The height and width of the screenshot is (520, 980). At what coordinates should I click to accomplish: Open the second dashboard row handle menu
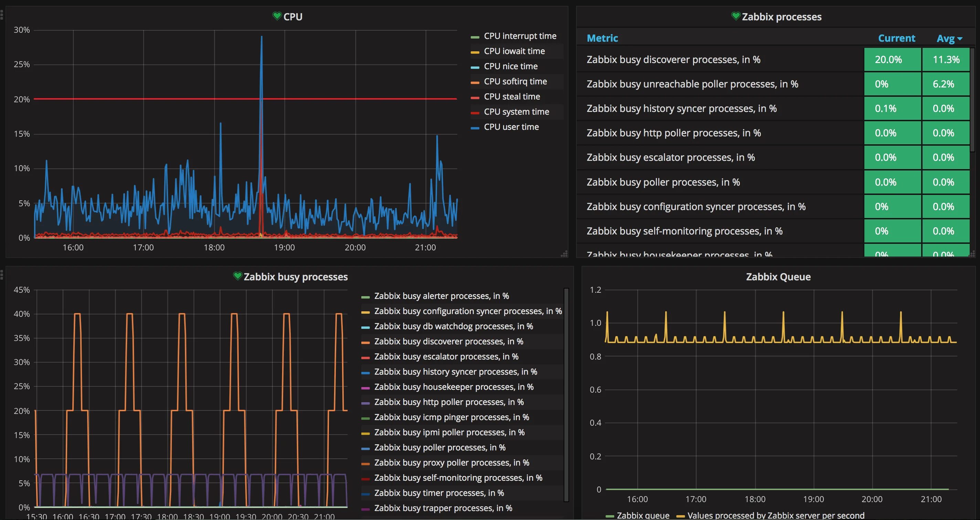click(x=2, y=274)
